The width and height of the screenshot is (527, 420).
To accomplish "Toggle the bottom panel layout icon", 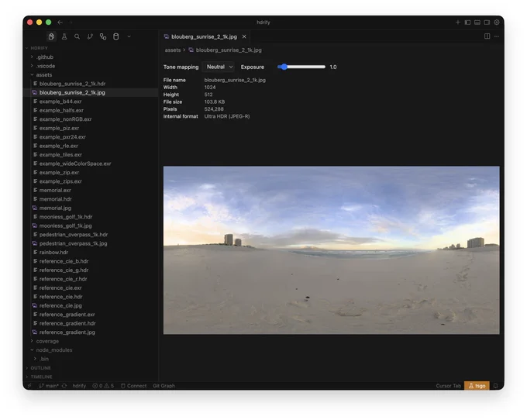I will (477, 22).
